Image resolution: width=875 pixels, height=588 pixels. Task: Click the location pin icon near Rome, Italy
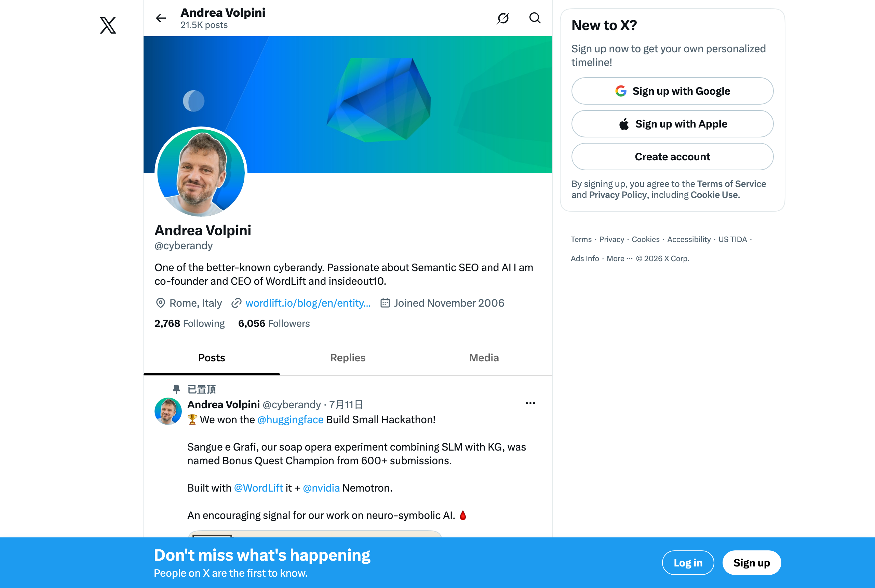[x=160, y=303]
